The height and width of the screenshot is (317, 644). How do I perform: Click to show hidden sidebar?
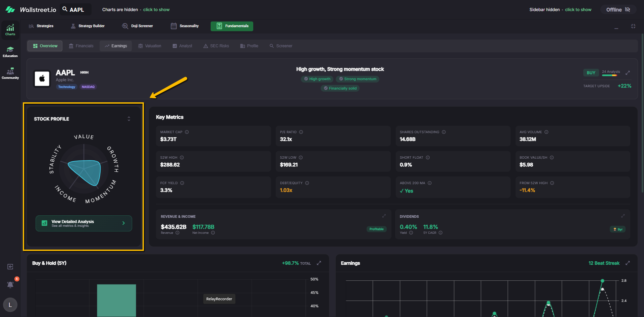pos(578,10)
